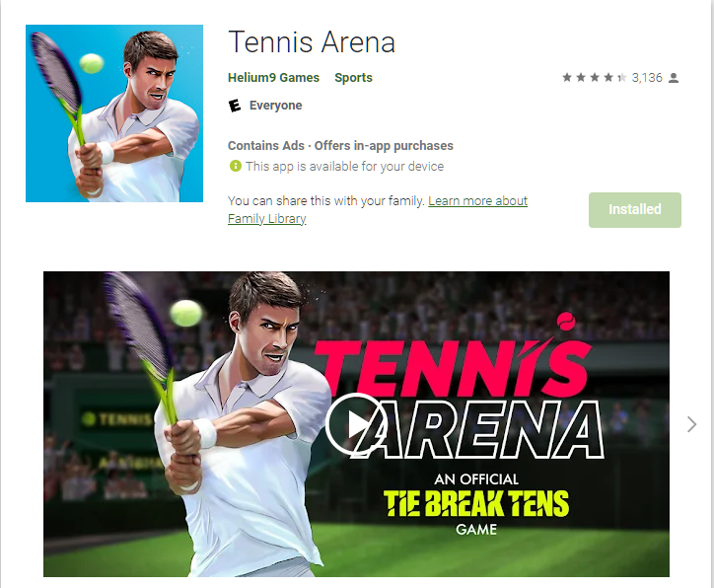
Task: Click the available for your device text
Action: [344, 167]
